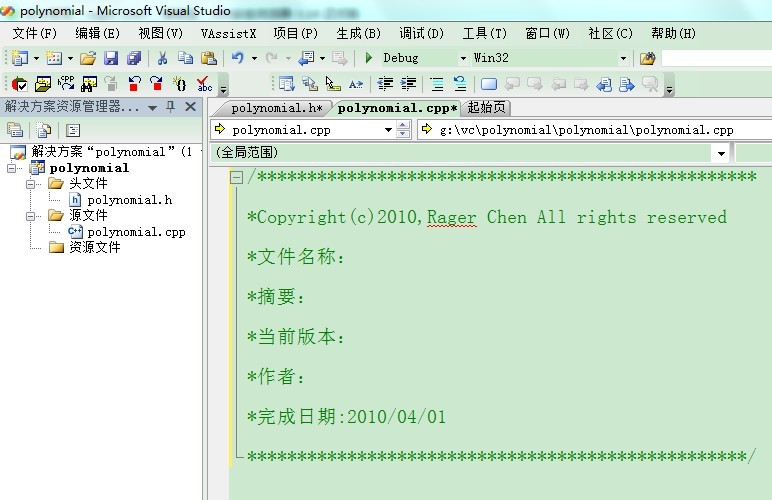Open the 工具(T) tools menu
This screenshot has width=772, height=500.
tap(484, 33)
